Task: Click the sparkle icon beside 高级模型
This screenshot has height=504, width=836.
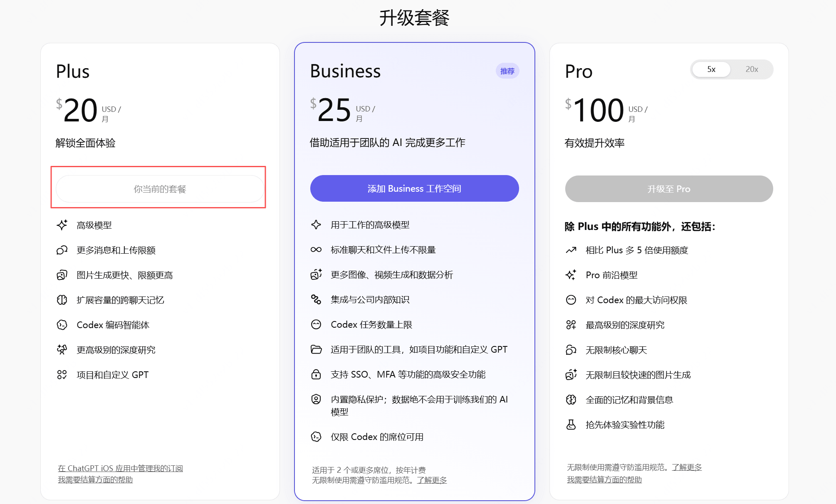Action: [62, 225]
